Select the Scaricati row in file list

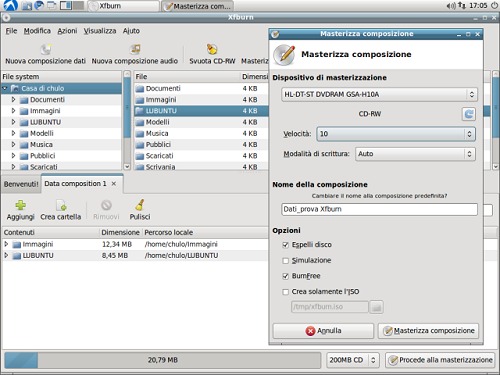[x=201, y=156]
